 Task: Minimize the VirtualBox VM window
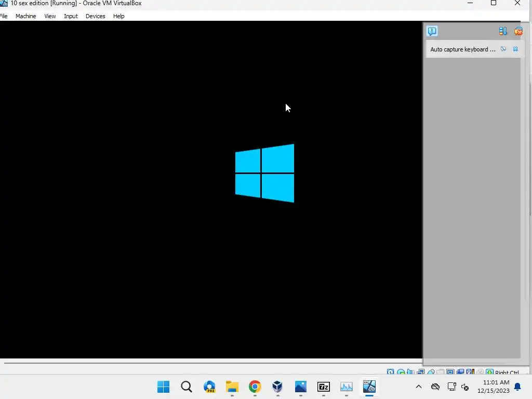[x=470, y=3]
